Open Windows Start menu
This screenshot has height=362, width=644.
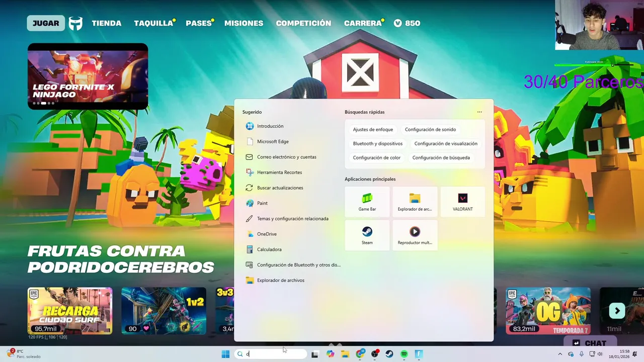click(225, 354)
